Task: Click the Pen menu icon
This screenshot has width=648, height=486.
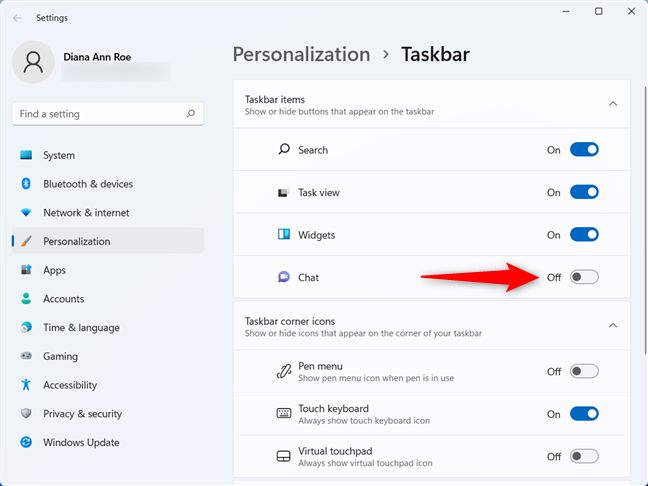Action: [x=284, y=372]
